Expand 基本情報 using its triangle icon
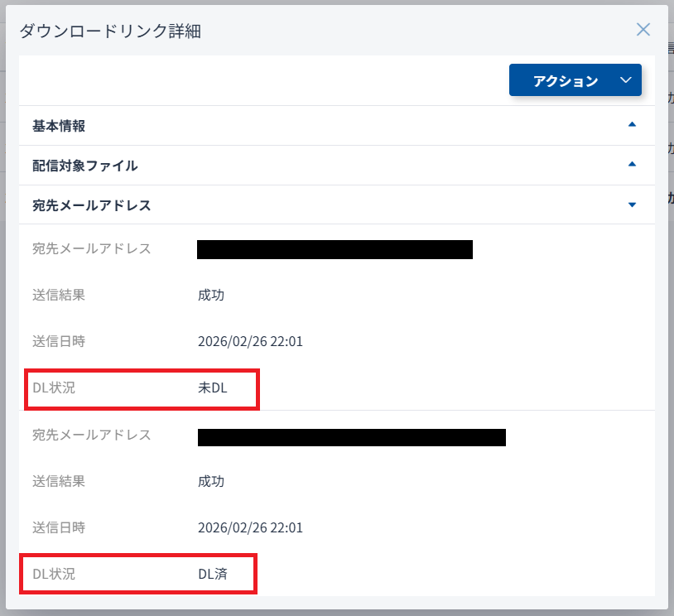This screenshot has width=674, height=616. pos(632,125)
